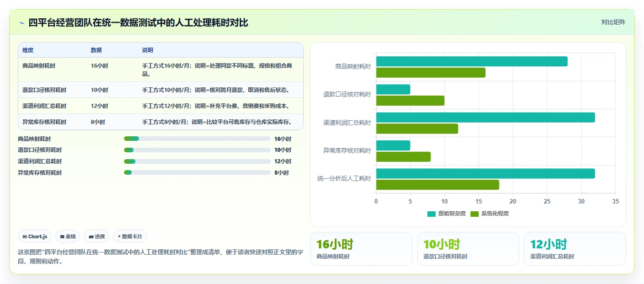Click the 10小时 退款口径核对耗时 data card
The height and width of the screenshot is (284, 644).
coord(468,249)
